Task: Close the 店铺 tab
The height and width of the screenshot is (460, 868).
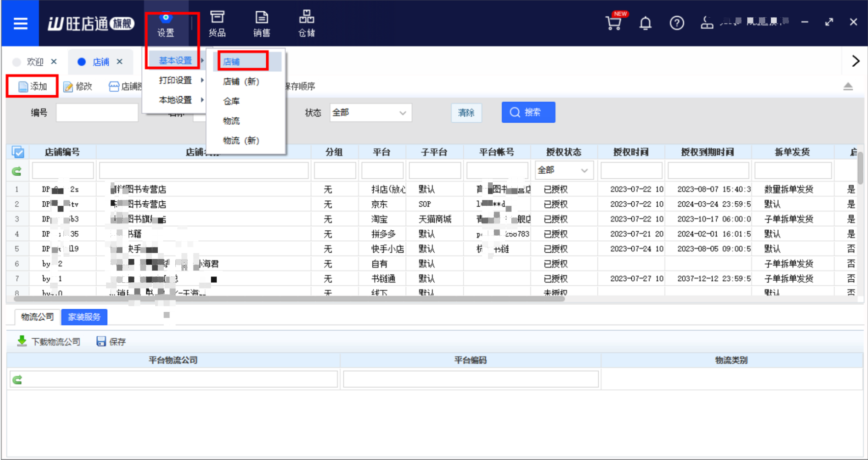Action: [x=120, y=61]
